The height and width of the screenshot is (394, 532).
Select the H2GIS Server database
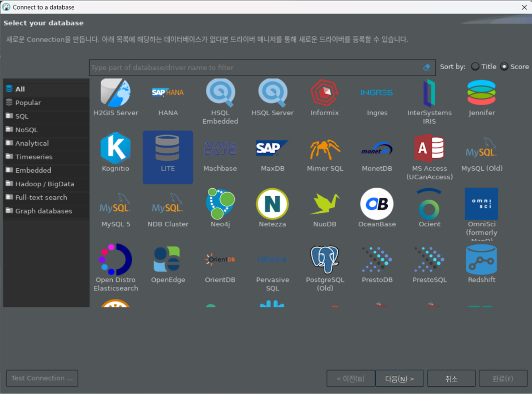pos(116,98)
